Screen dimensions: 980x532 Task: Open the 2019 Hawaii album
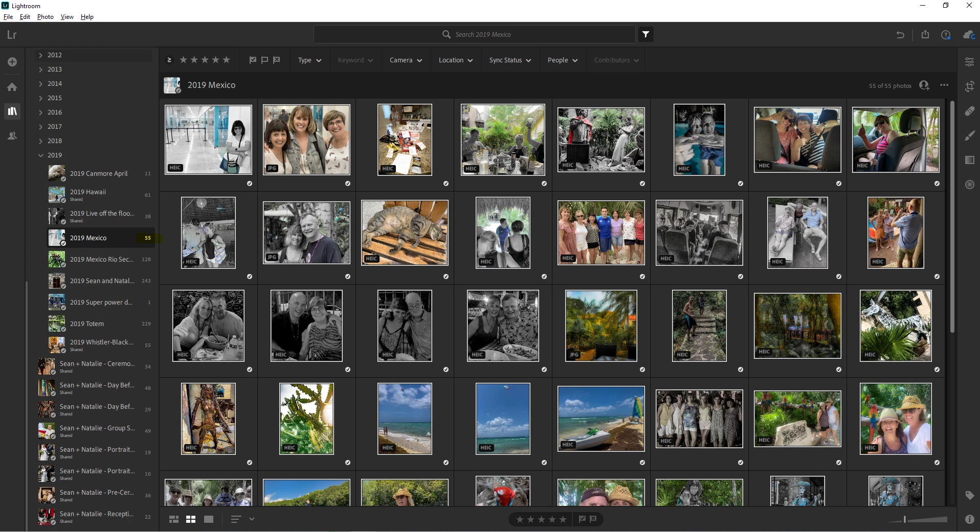click(x=100, y=195)
